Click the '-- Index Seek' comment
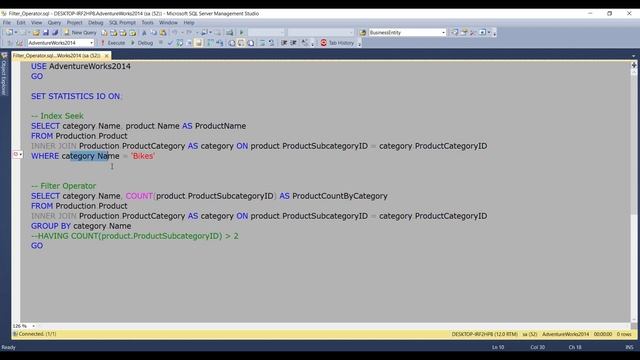The image size is (640, 360). pos(58,116)
